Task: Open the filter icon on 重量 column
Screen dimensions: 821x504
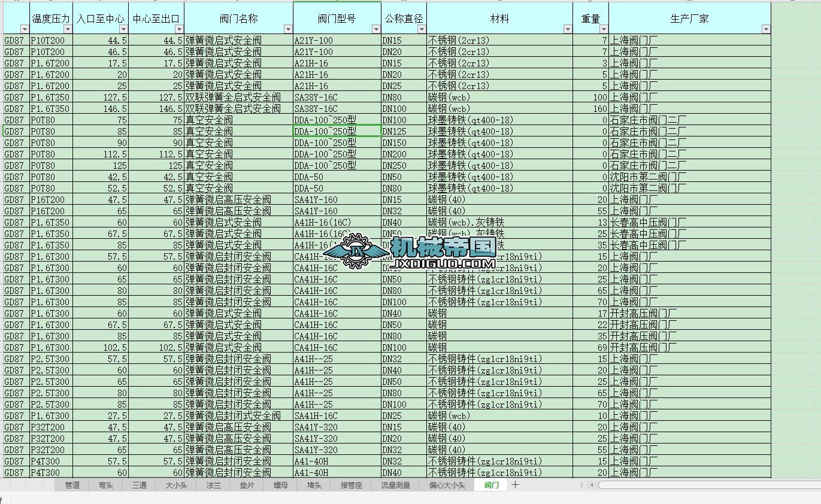Action: click(603, 29)
